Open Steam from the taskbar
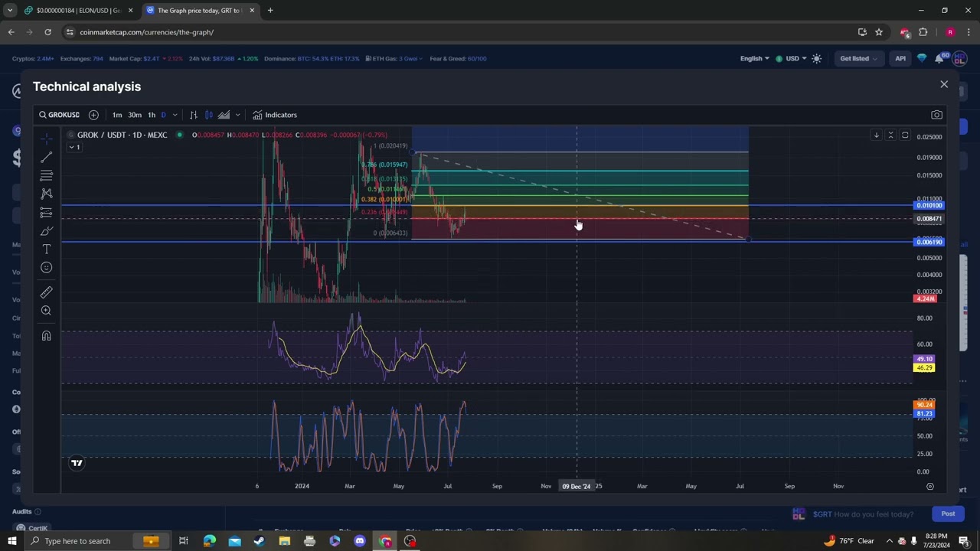Screen dimensions: 980x551 point(259,541)
